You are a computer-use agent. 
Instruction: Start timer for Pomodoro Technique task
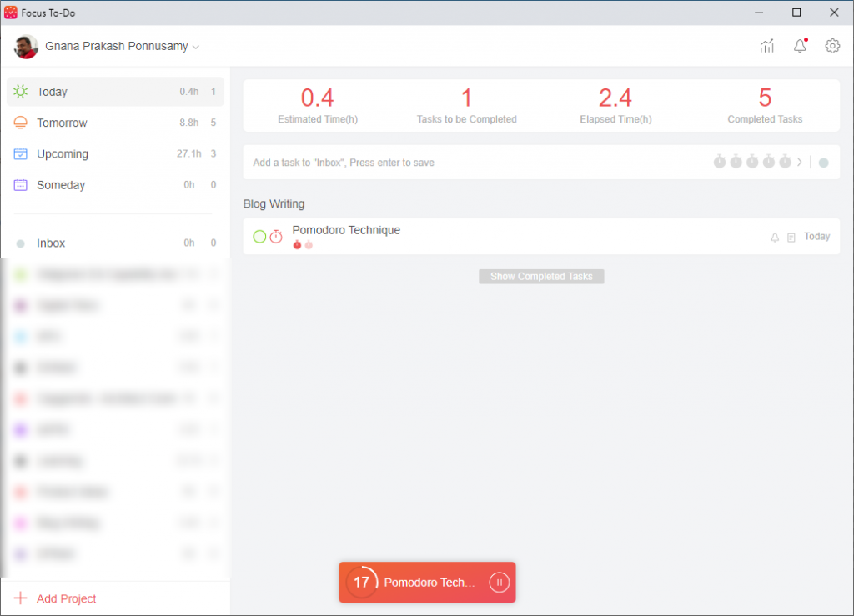[x=276, y=236]
